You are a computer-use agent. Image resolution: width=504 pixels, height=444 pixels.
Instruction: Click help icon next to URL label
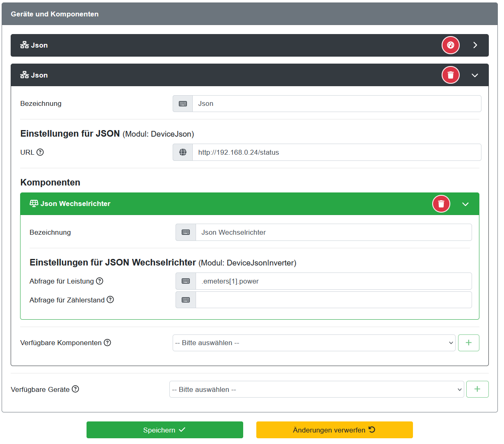[40, 152]
